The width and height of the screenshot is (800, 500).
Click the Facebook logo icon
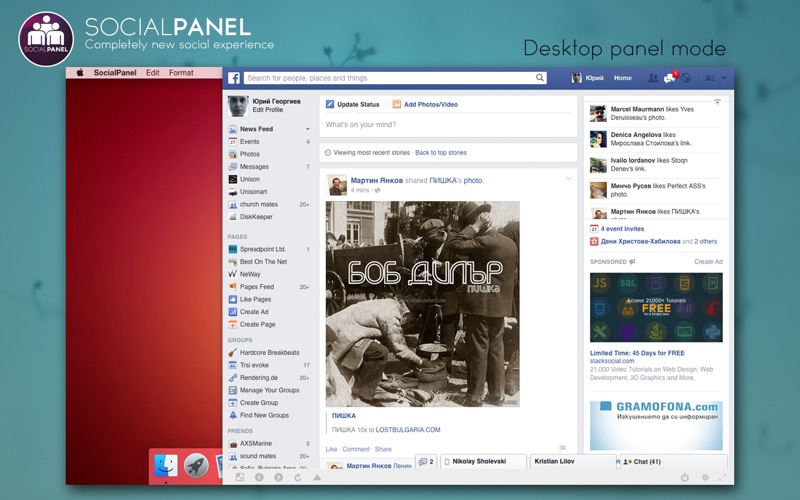[x=234, y=78]
